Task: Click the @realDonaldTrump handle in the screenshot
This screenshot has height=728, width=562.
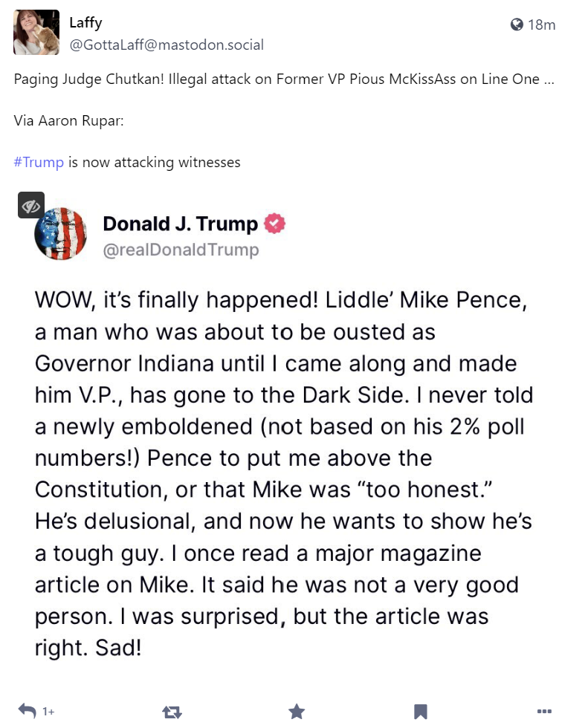Action: (x=181, y=250)
